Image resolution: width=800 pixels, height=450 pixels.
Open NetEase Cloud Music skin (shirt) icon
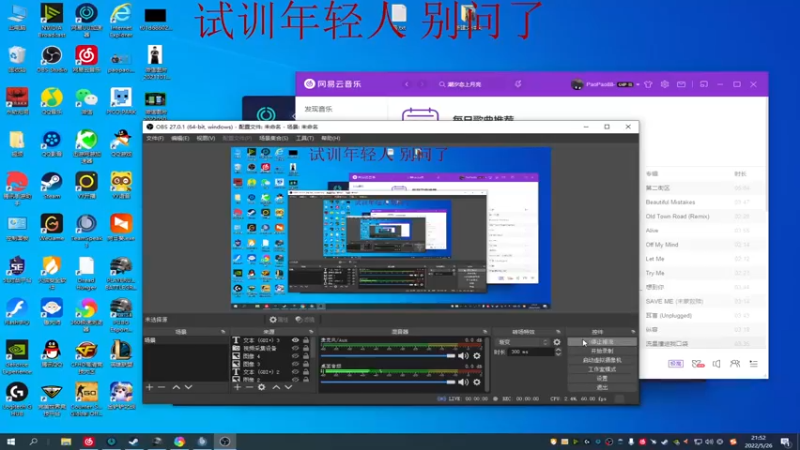648,84
